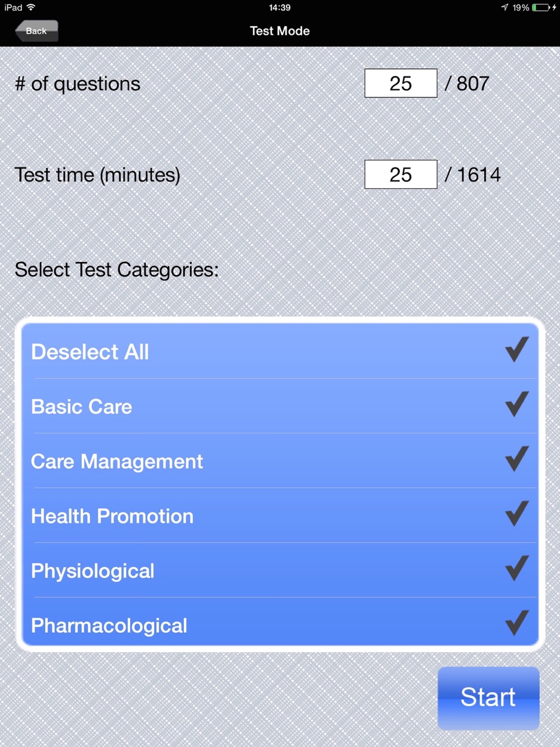Toggle the Health Promotion checkmark icon
Screen dimensions: 560x747
(516, 514)
